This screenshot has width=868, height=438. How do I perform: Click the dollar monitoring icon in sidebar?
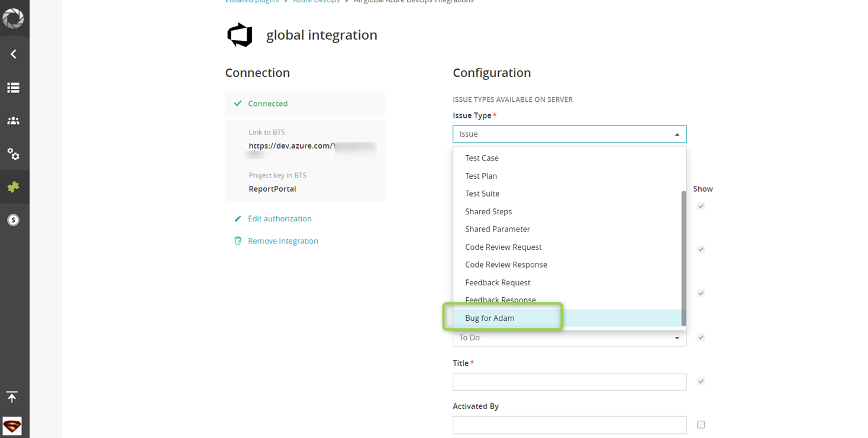(14, 220)
